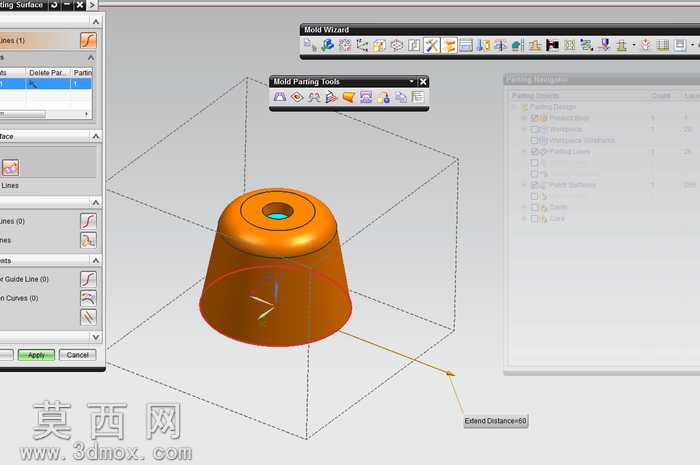700x465 pixels.
Task: Open the Bill of Material icon
Action: pos(663,45)
